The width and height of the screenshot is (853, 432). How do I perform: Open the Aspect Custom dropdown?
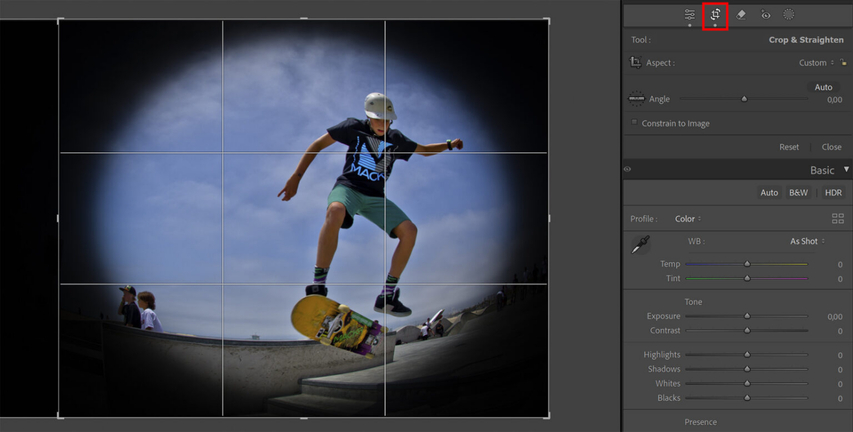pyautogui.click(x=816, y=63)
